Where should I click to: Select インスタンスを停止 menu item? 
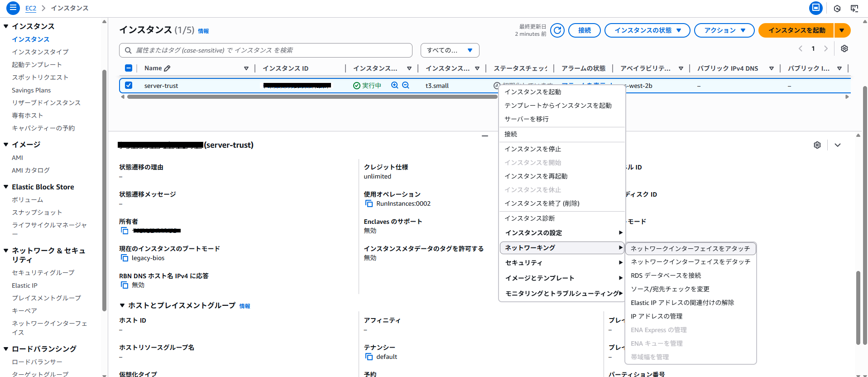(562, 149)
